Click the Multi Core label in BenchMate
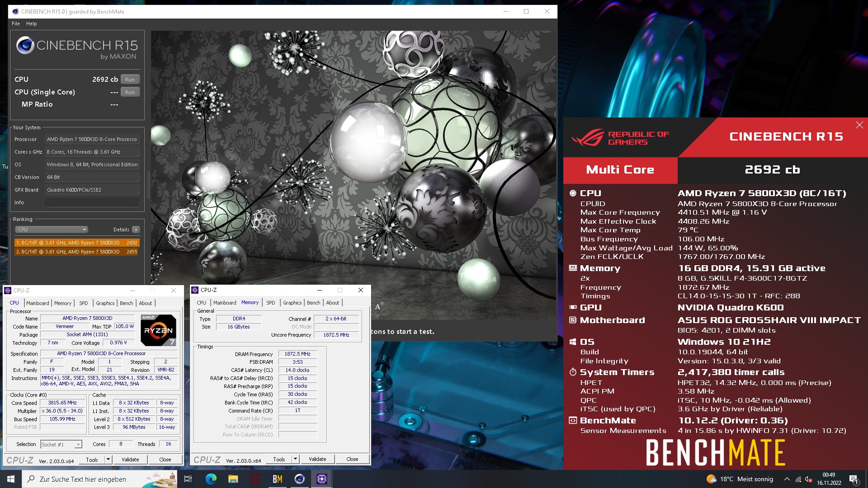The image size is (868, 488). 620,170
